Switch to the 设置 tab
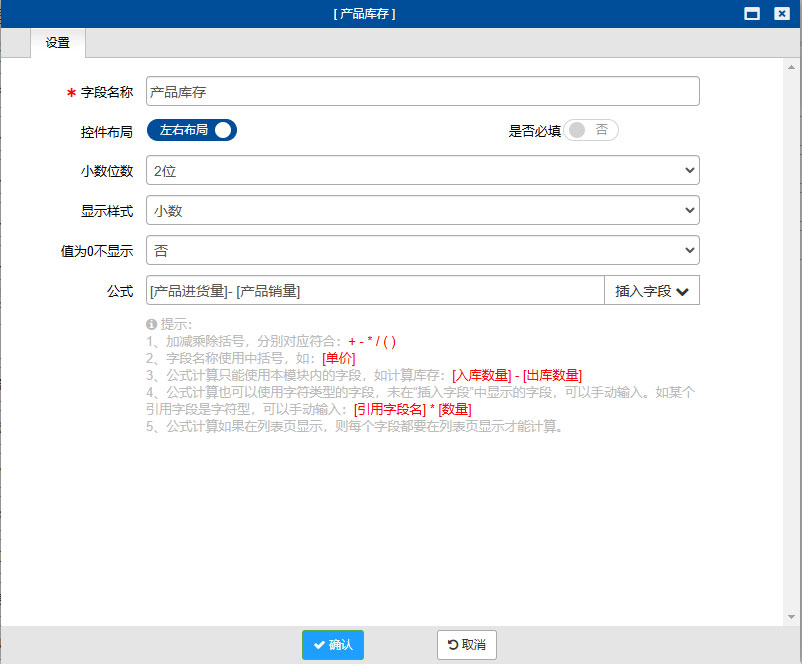 point(57,43)
